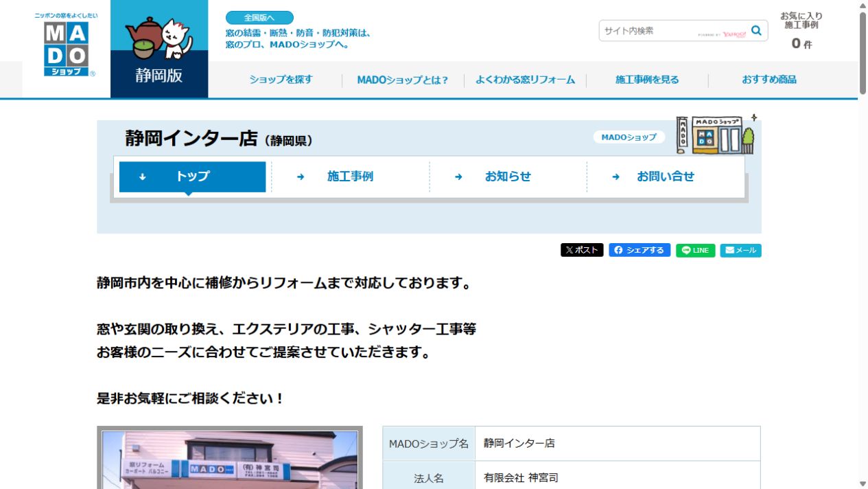The width and height of the screenshot is (868, 489).
Task: Click the 静岡市内を中心に intro sentence
Action: pyautogui.click(x=284, y=283)
